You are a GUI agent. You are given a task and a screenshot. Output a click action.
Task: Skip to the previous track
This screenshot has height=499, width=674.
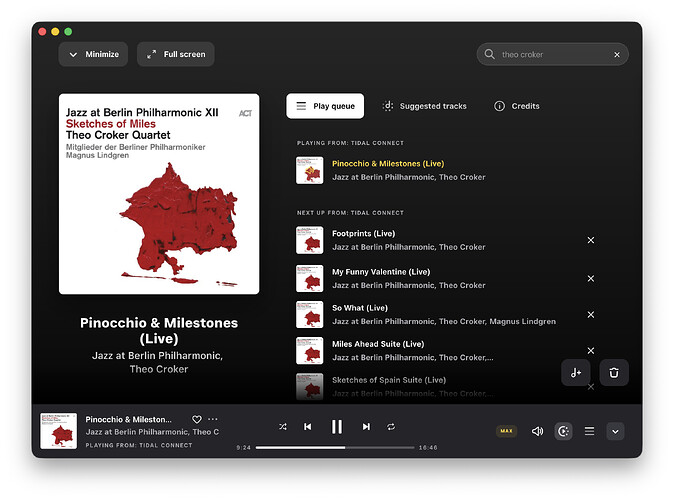point(308,427)
